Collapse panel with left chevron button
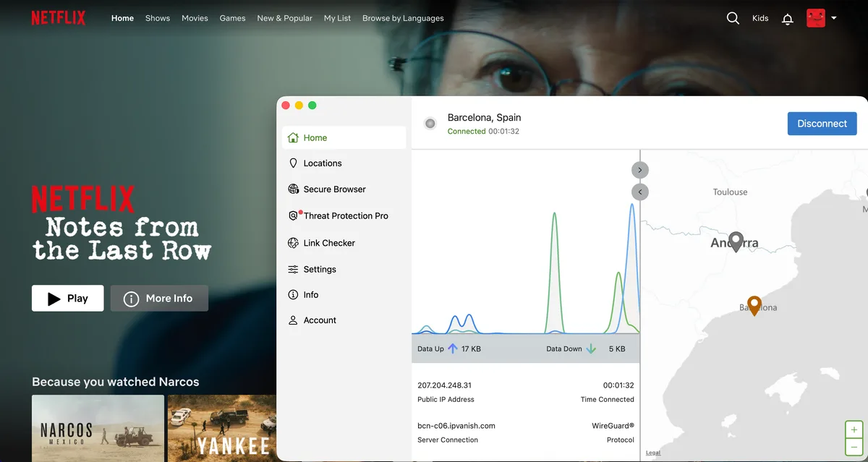This screenshot has width=868, height=462. (640, 192)
